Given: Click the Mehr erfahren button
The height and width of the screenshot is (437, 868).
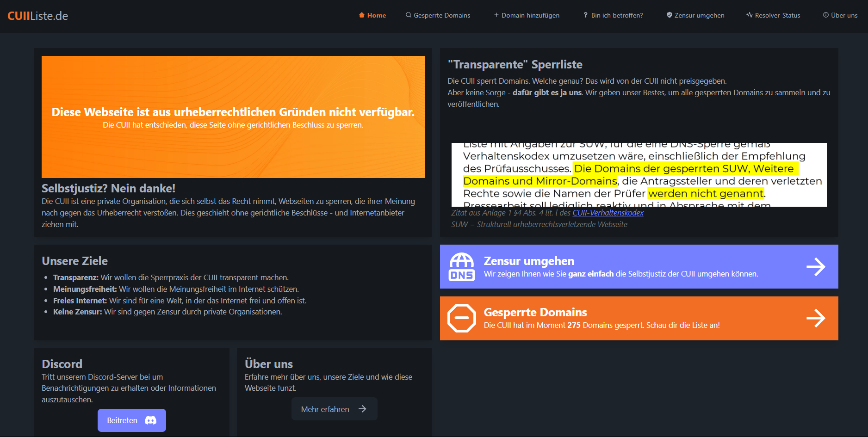Looking at the screenshot, I should (x=334, y=409).
